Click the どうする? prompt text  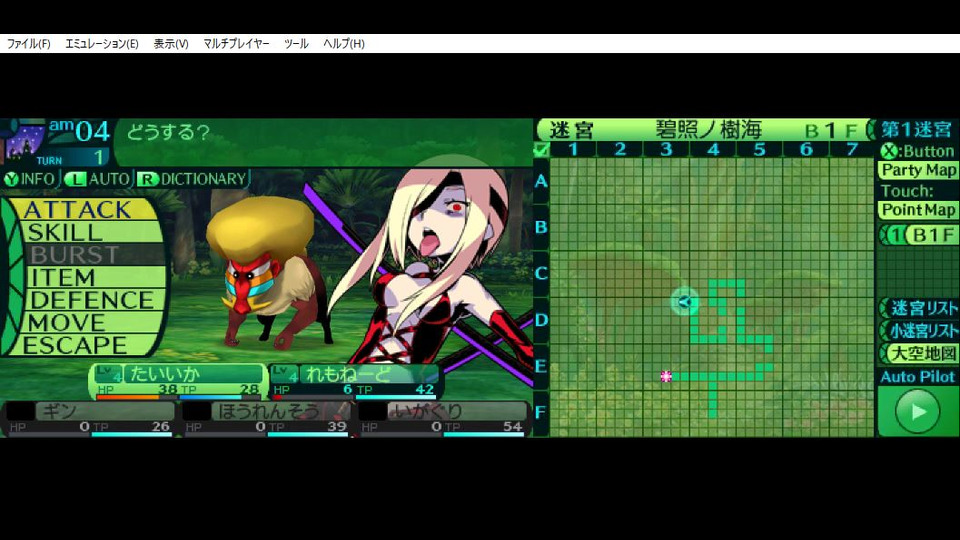(x=168, y=132)
